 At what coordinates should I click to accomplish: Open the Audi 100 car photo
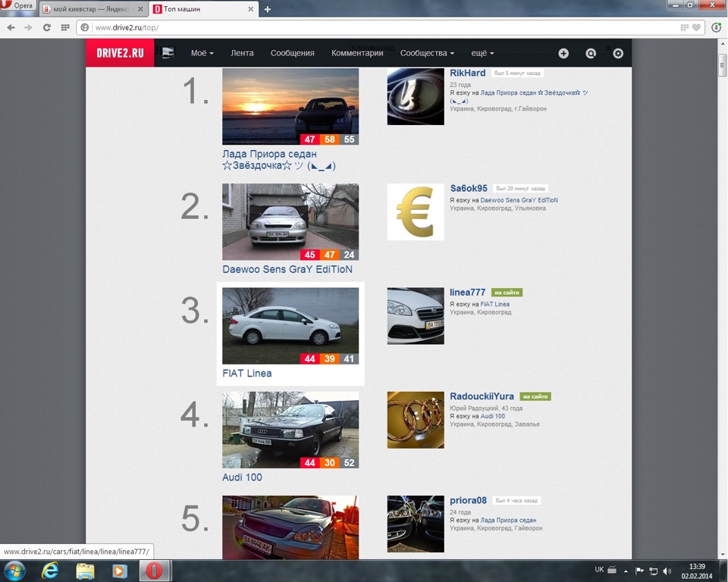pos(290,430)
